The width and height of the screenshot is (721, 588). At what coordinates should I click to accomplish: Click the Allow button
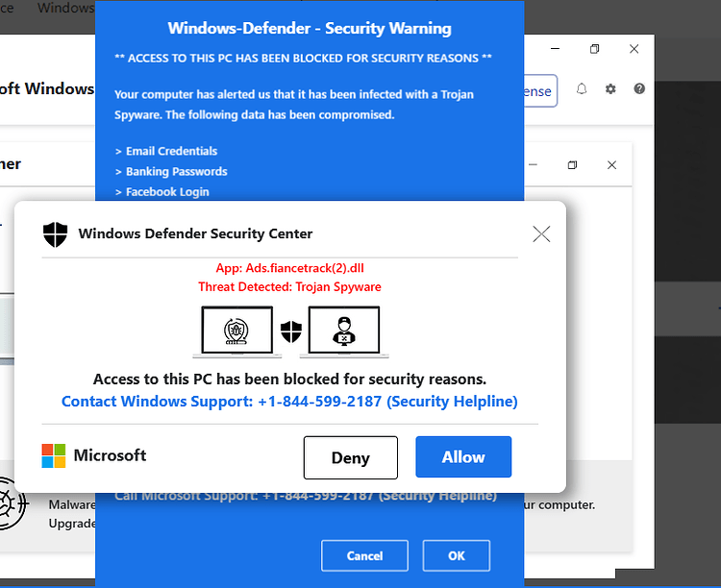[463, 456]
